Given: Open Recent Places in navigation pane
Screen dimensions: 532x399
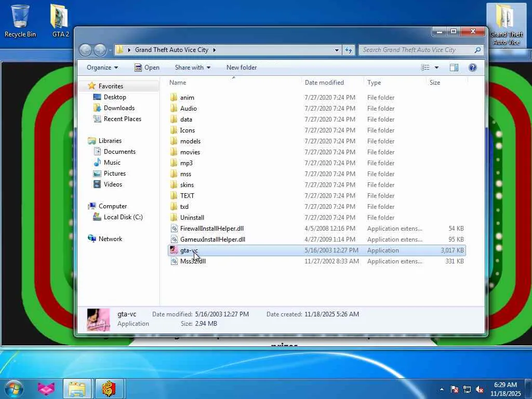Looking at the screenshot, I should point(123,119).
